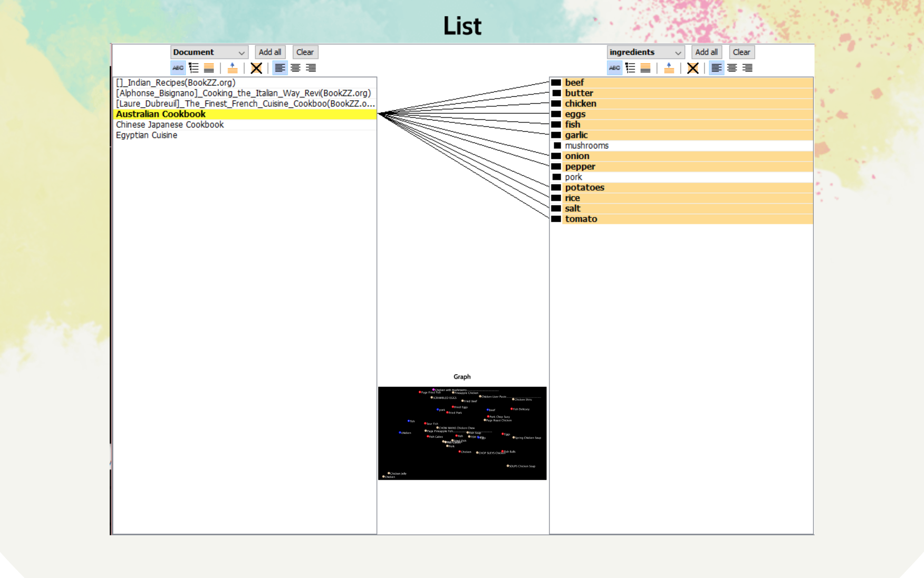
Task: Select the mushrooms ingredient row
Action: pos(681,146)
